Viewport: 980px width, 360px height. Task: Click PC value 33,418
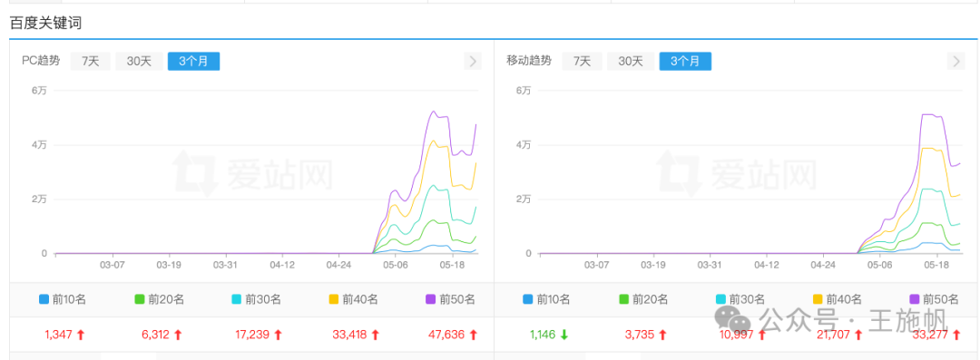pyautogui.click(x=350, y=335)
